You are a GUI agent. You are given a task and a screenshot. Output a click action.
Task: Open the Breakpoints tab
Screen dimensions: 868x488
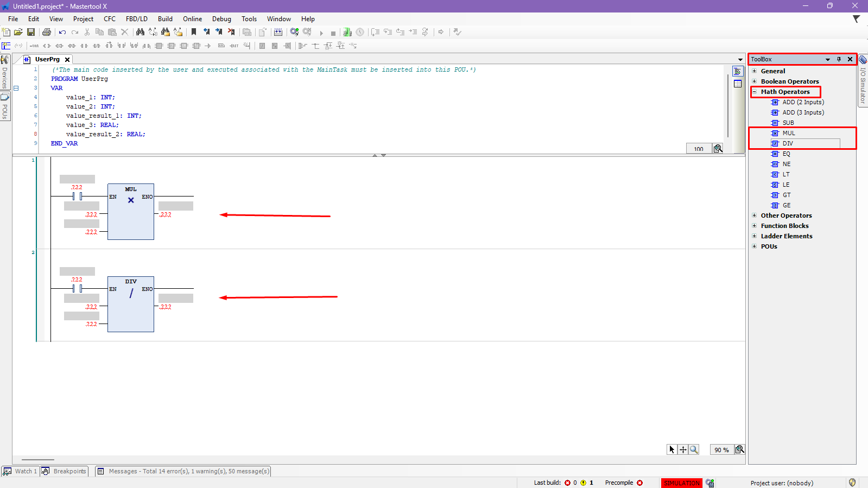coord(64,471)
